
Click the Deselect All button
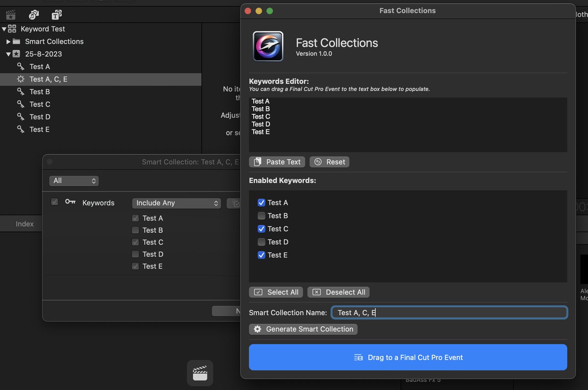[339, 292]
